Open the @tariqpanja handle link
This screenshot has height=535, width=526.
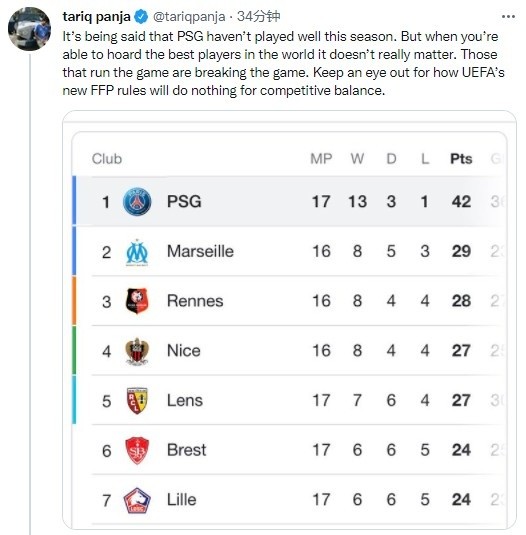(189, 17)
